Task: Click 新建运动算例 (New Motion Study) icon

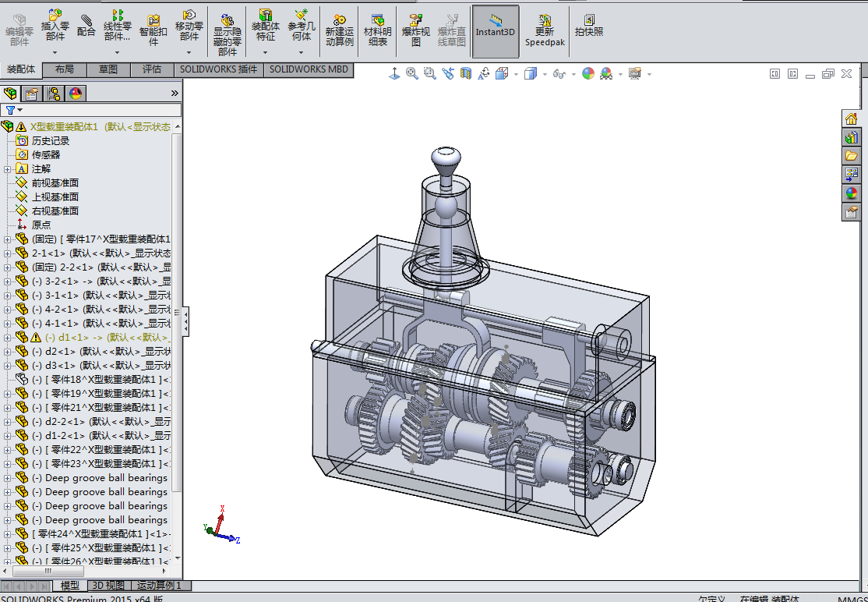Action: point(340,30)
